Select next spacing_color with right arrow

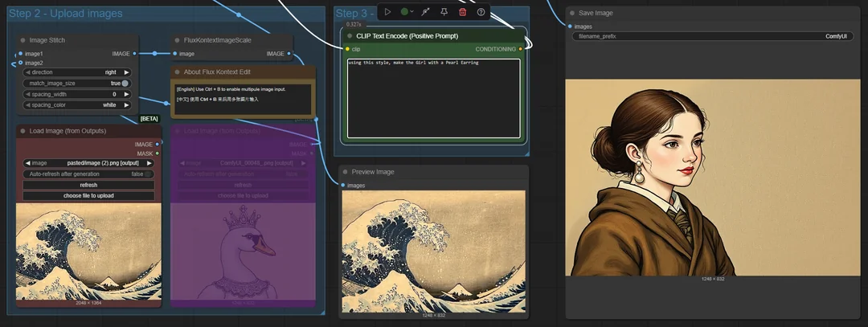[126, 105]
